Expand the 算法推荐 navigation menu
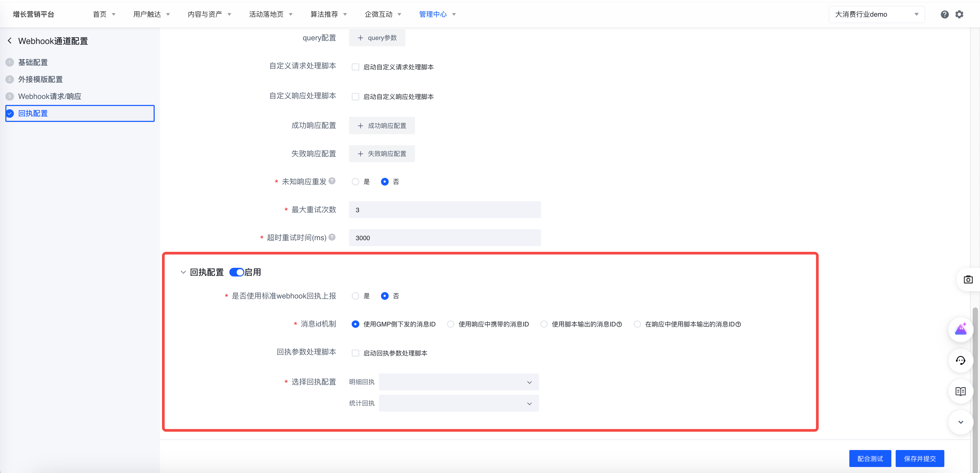This screenshot has height=473, width=980. [x=329, y=14]
